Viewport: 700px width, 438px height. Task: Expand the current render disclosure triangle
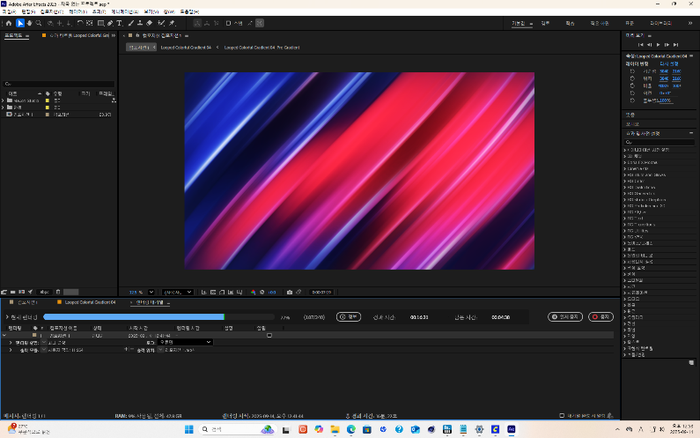point(6,316)
